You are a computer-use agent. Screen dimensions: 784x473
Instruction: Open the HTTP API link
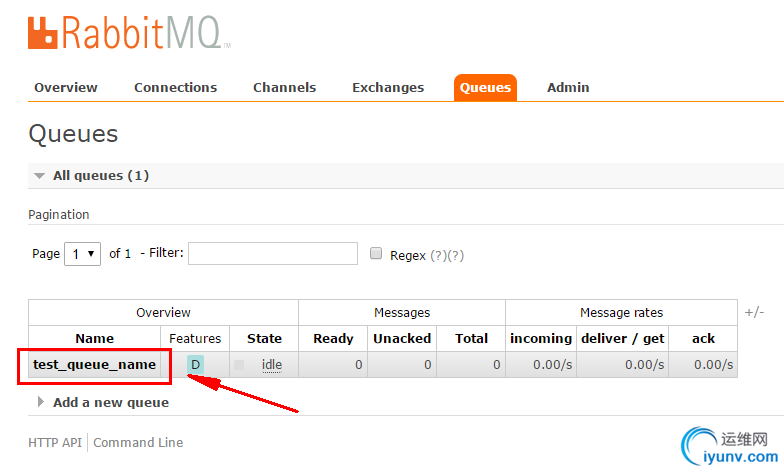(x=55, y=442)
